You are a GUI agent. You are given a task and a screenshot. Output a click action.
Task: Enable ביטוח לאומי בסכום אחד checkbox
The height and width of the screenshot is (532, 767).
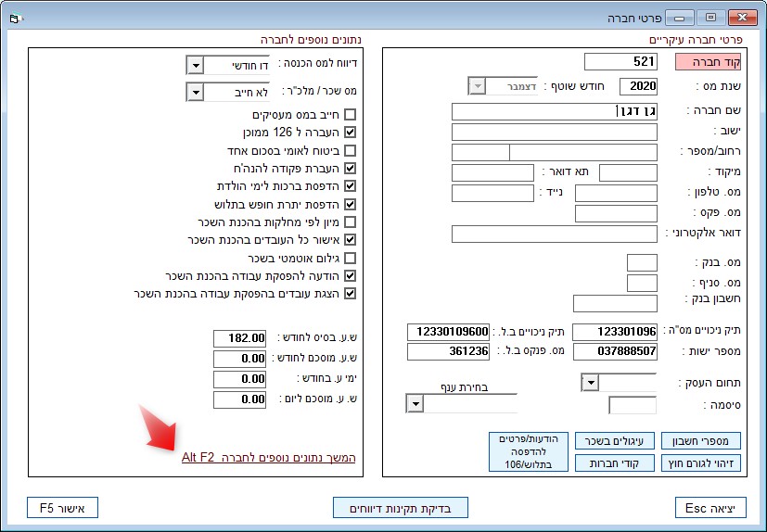pyautogui.click(x=350, y=150)
